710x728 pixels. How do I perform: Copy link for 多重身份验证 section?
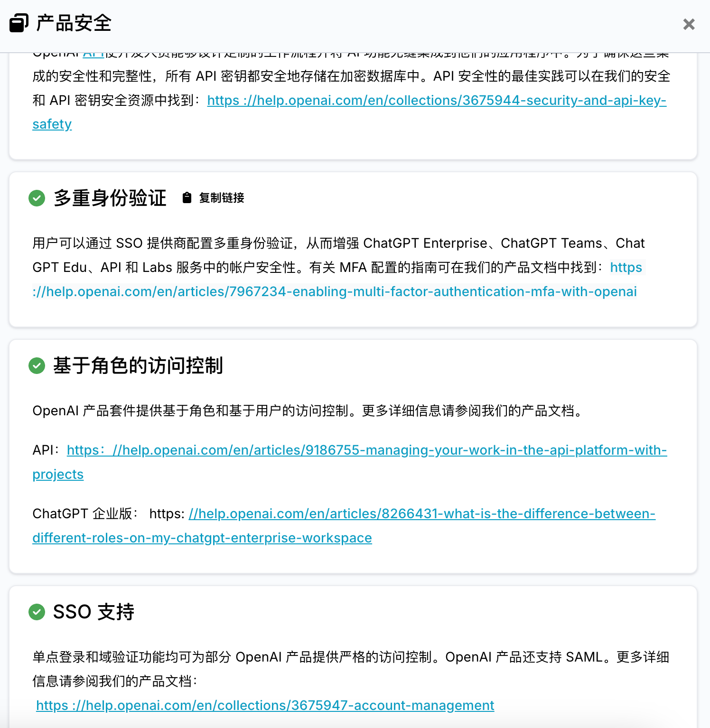point(213,198)
